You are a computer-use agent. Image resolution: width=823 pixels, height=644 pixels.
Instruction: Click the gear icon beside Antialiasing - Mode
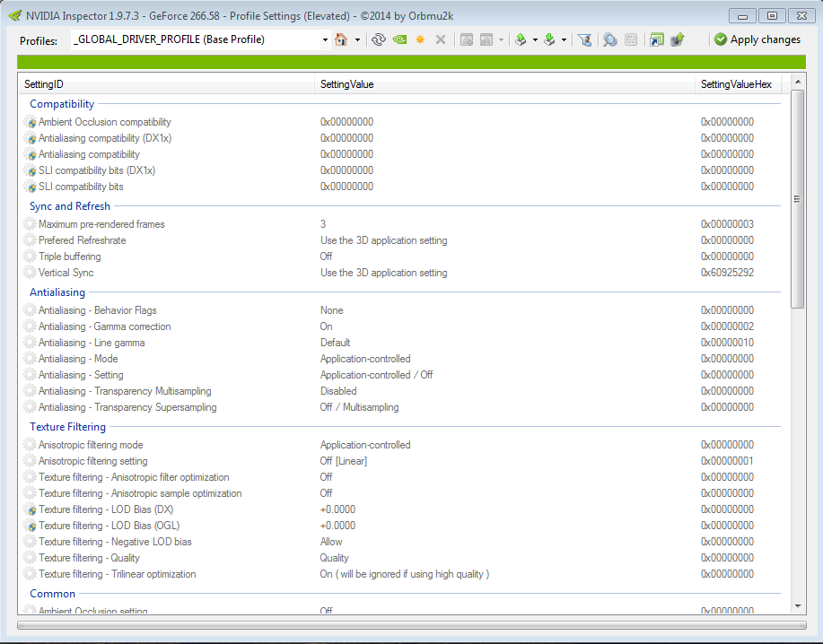[31, 359]
